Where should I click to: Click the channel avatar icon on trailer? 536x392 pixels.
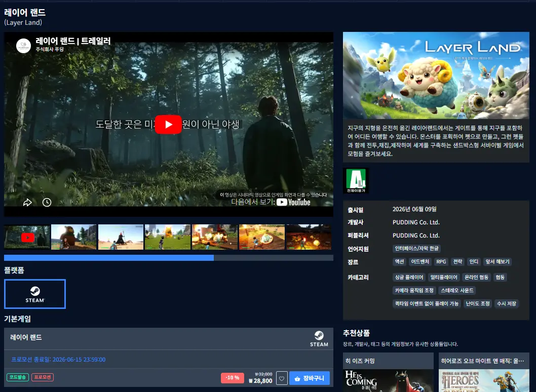[24, 46]
